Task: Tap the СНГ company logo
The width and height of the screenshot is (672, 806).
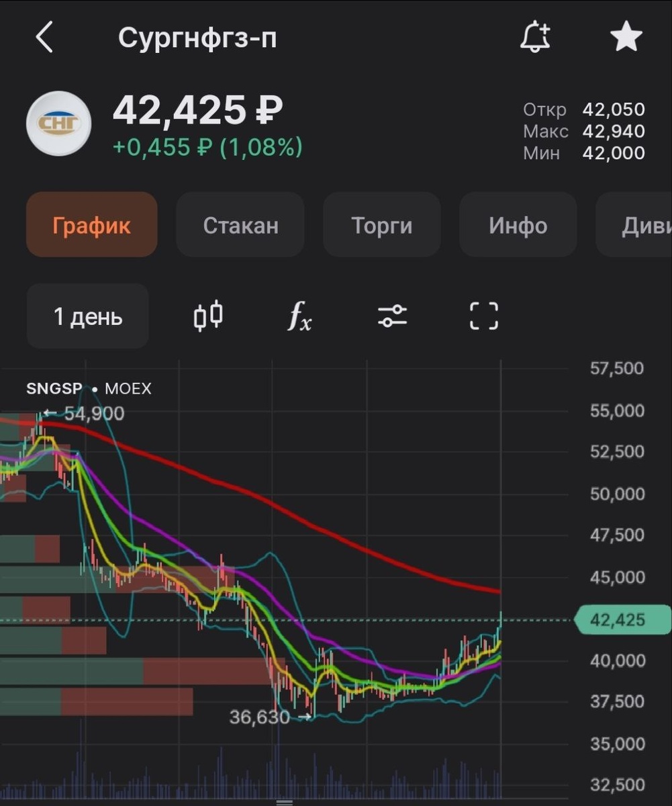Action: [x=59, y=124]
